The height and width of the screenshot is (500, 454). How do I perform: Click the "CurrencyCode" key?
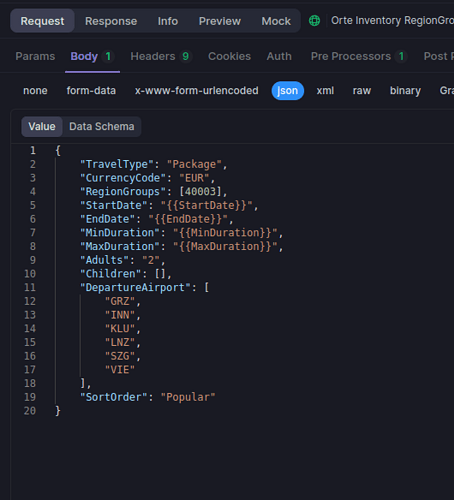(123, 178)
